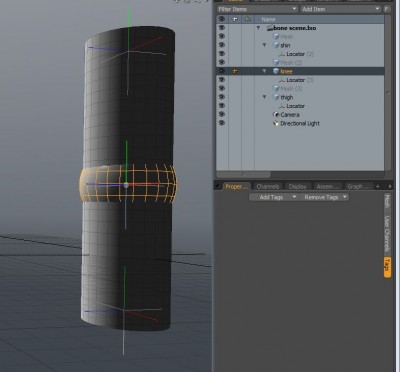The width and height of the screenshot is (400, 372).
Task: Switch to the Graph tab
Action: pyautogui.click(x=359, y=187)
